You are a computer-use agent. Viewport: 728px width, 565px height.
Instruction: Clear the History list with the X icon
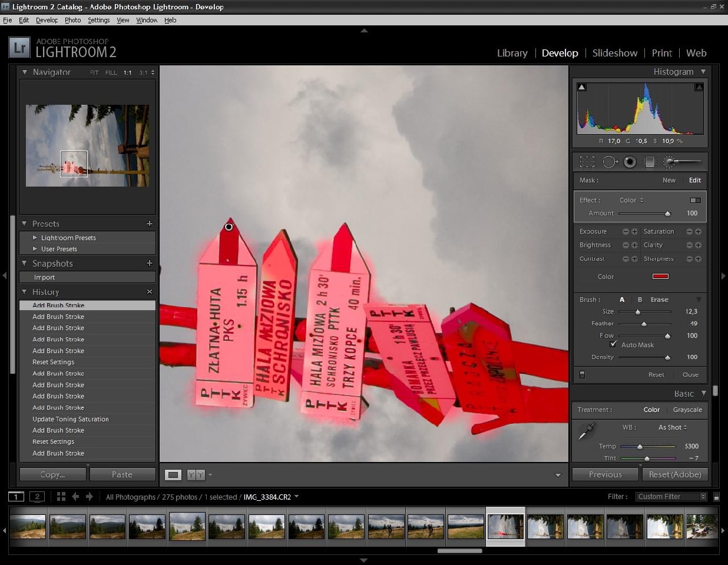(150, 291)
